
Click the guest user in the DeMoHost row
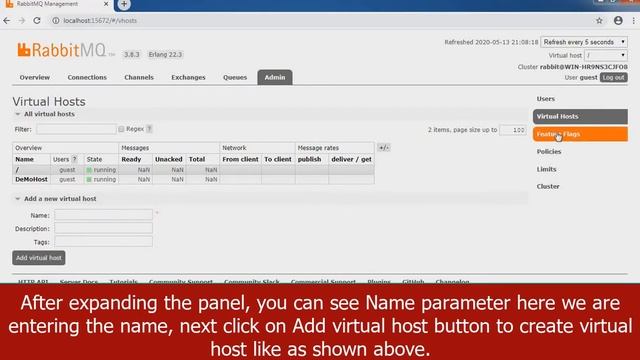click(x=67, y=179)
